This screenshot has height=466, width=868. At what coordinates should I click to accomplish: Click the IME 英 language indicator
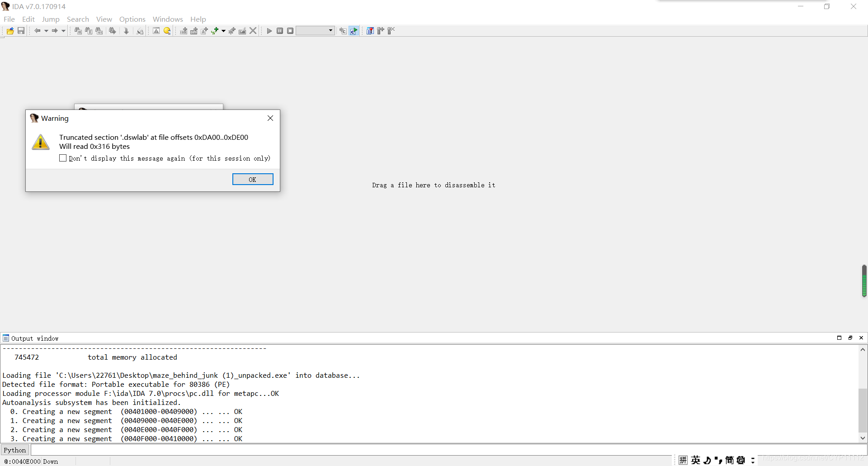pos(696,460)
